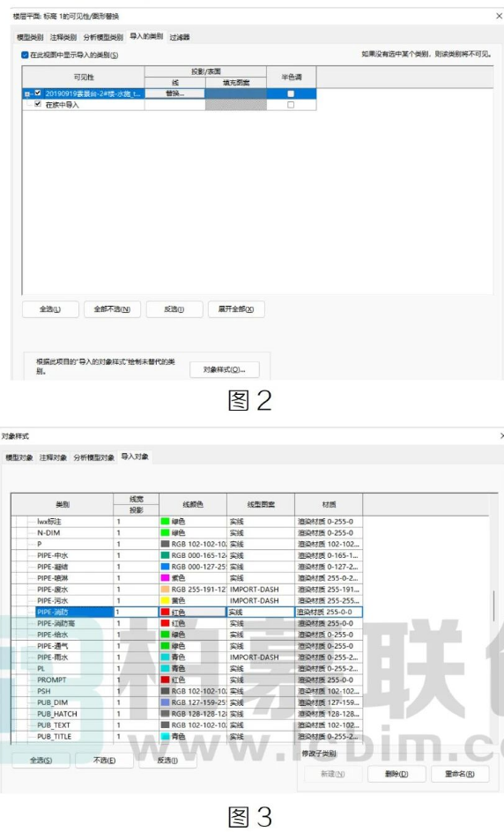Image resolution: width=504 pixels, height=832 pixels.
Task: Click the 重命名(R) button
Action: point(460,774)
